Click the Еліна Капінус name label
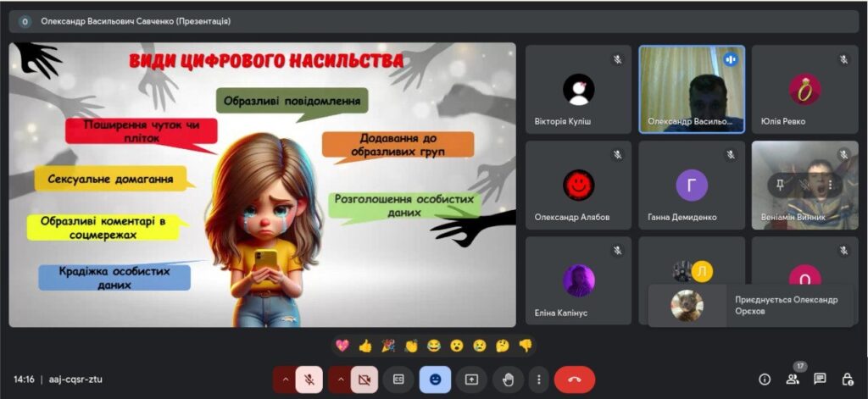 pyautogui.click(x=561, y=313)
